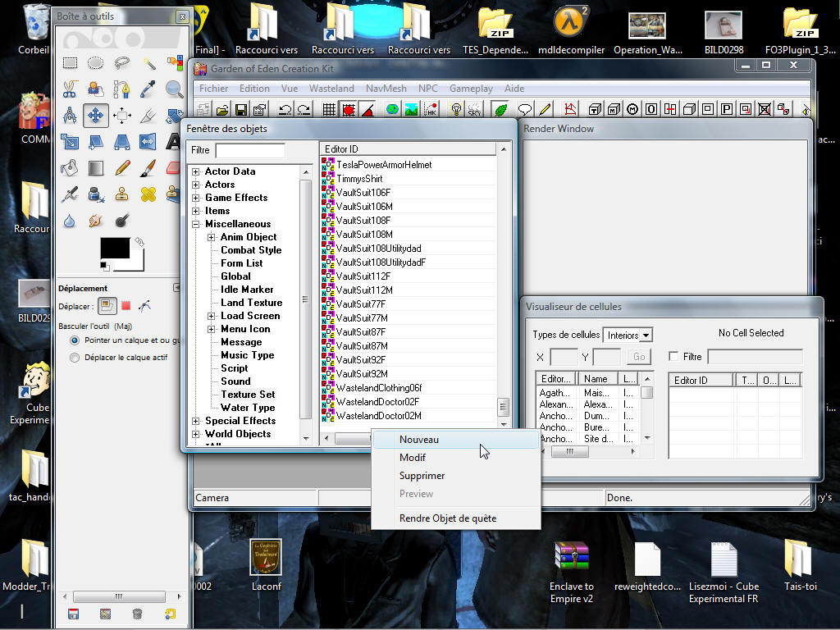This screenshot has width=840, height=630.
Task: Click the HK havok toolbar icon
Action: click(x=430, y=110)
